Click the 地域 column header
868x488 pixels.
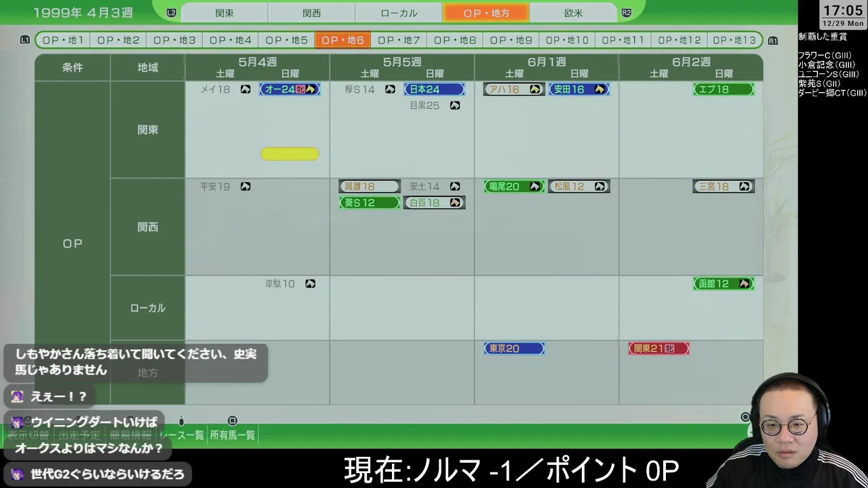pos(148,67)
